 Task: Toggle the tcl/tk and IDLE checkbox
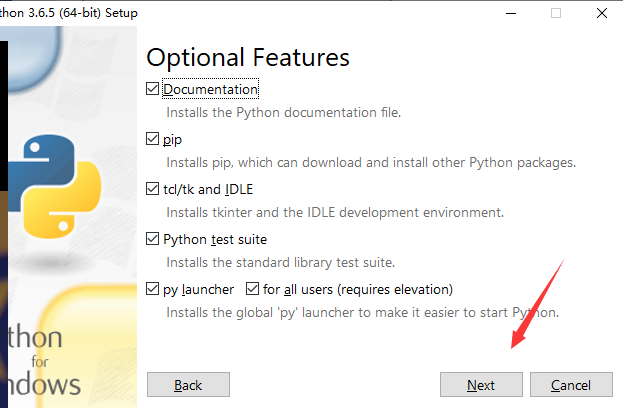click(152, 189)
